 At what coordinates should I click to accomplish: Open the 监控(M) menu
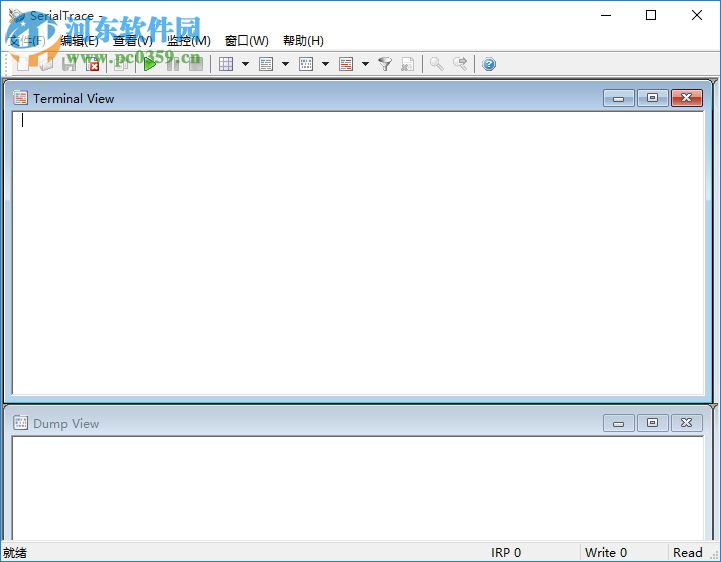[x=189, y=41]
